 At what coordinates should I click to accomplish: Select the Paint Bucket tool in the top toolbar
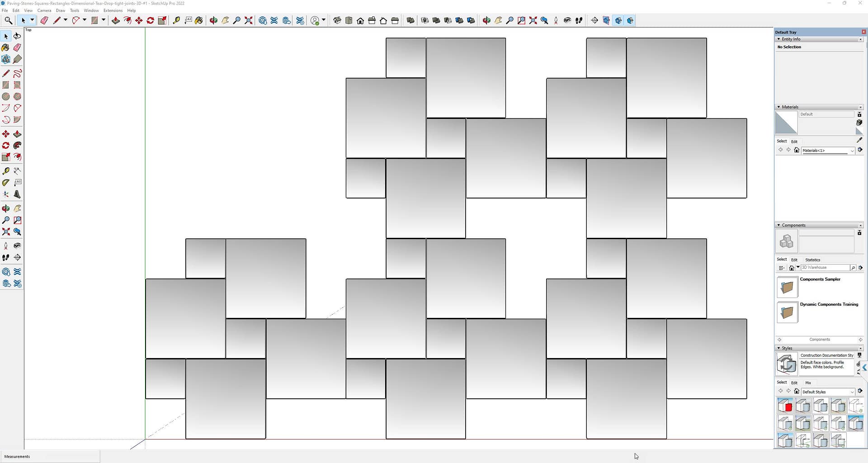click(198, 20)
